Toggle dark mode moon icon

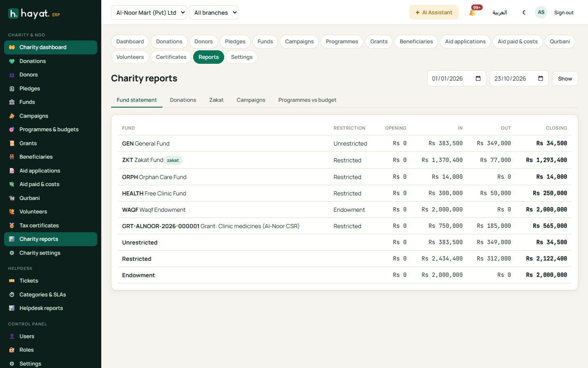pos(524,13)
